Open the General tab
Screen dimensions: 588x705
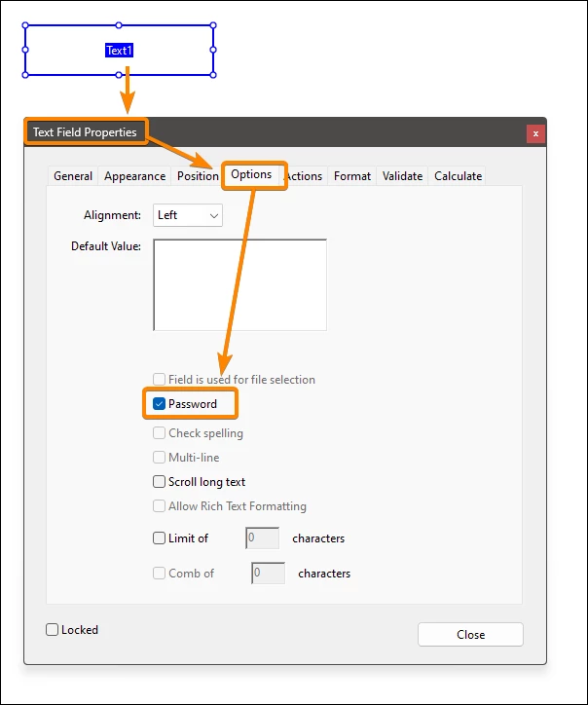(73, 176)
